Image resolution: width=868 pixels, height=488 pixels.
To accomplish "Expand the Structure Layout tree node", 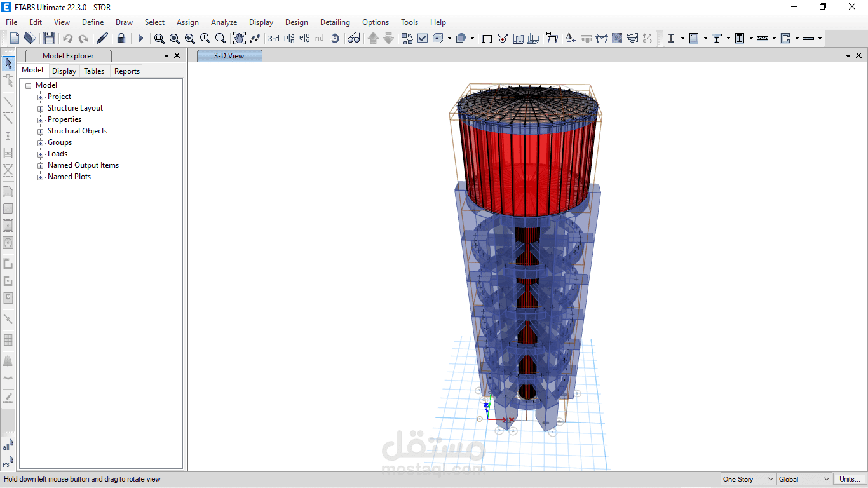I will (41, 108).
